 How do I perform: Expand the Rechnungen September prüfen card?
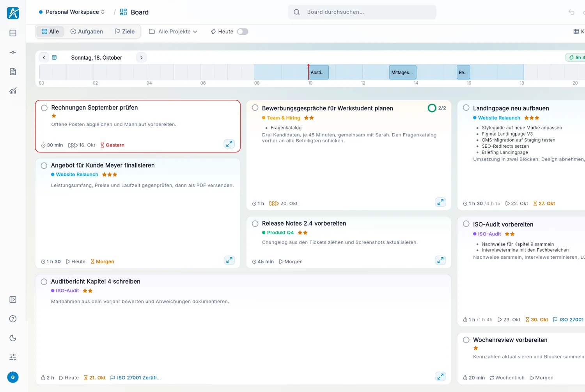click(229, 144)
